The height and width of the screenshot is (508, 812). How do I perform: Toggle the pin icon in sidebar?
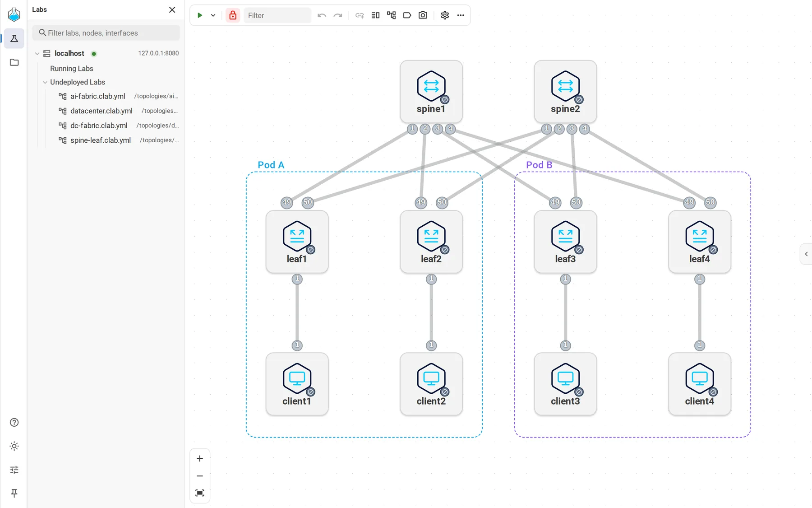click(x=14, y=493)
